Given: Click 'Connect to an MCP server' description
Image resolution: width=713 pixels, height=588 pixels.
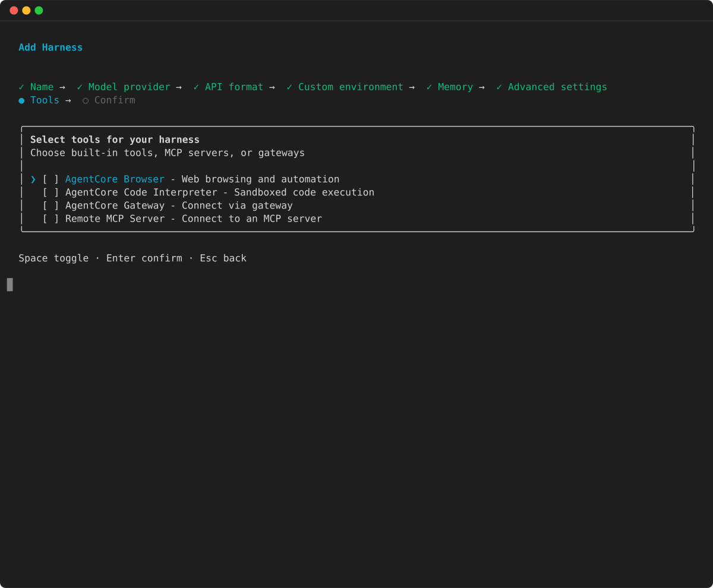Looking at the screenshot, I should (x=252, y=219).
